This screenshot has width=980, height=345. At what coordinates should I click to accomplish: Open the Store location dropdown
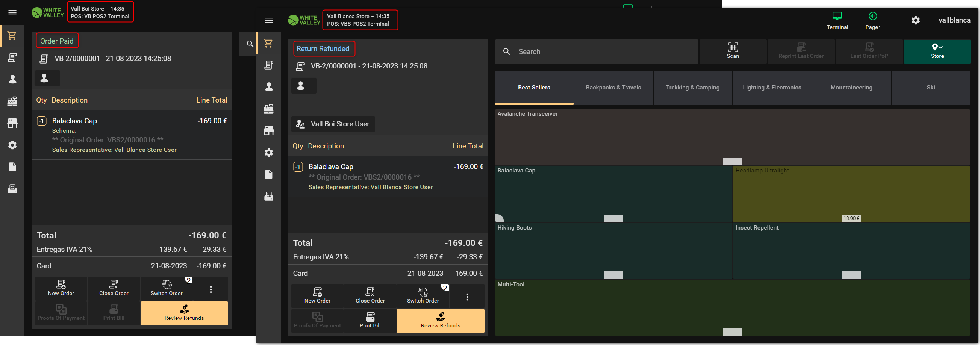tap(937, 51)
